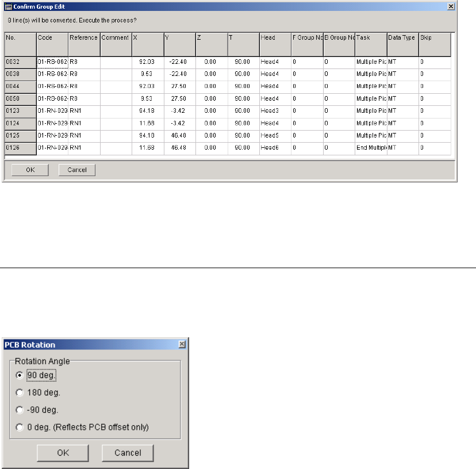Click the Head column header
The height and width of the screenshot is (469, 476).
[x=275, y=44]
